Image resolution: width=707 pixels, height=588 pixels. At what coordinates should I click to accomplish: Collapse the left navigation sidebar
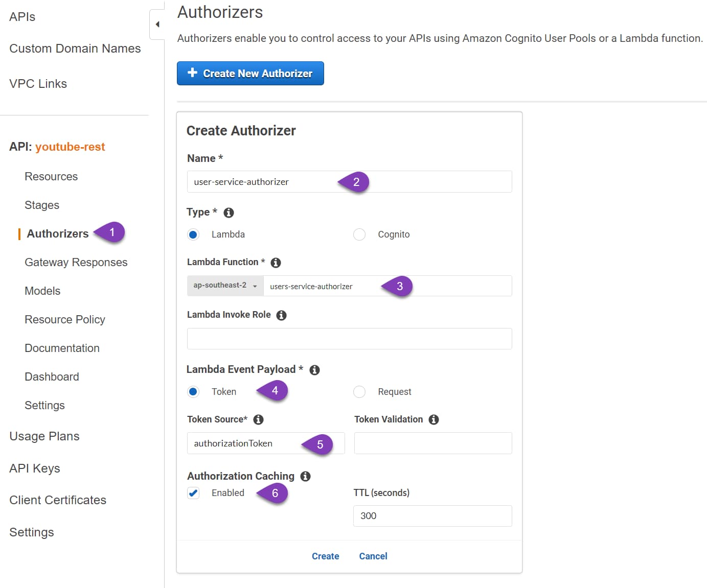[x=157, y=23]
